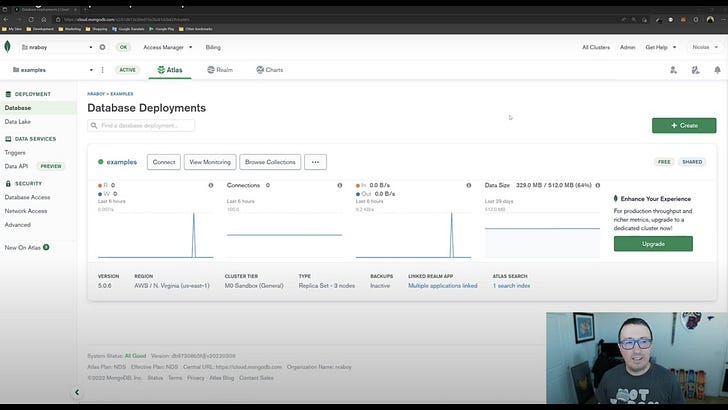Switch to Realm tab

pos(220,70)
